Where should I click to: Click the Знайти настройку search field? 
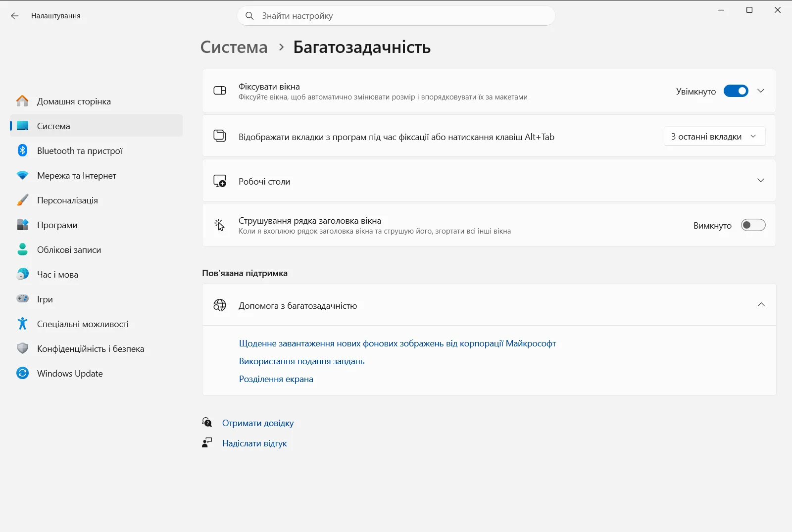coord(396,16)
